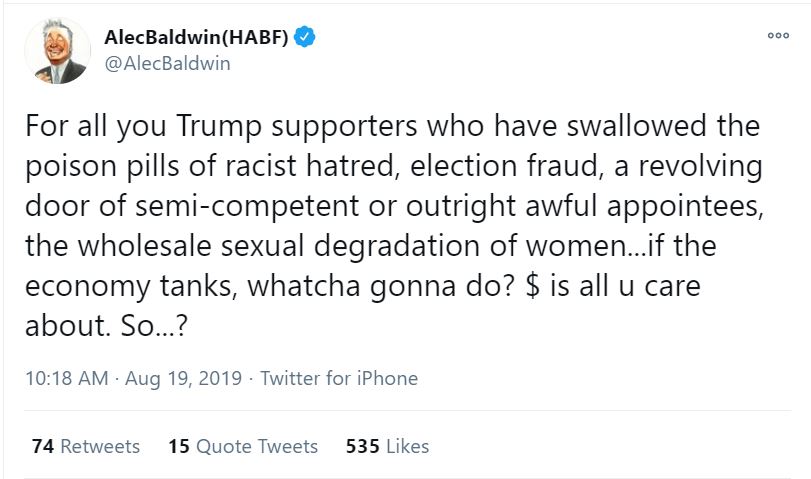This screenshot has width=811, height=479.
Task: Open the 15 Quote Tweets list
Action: [243, 446]
